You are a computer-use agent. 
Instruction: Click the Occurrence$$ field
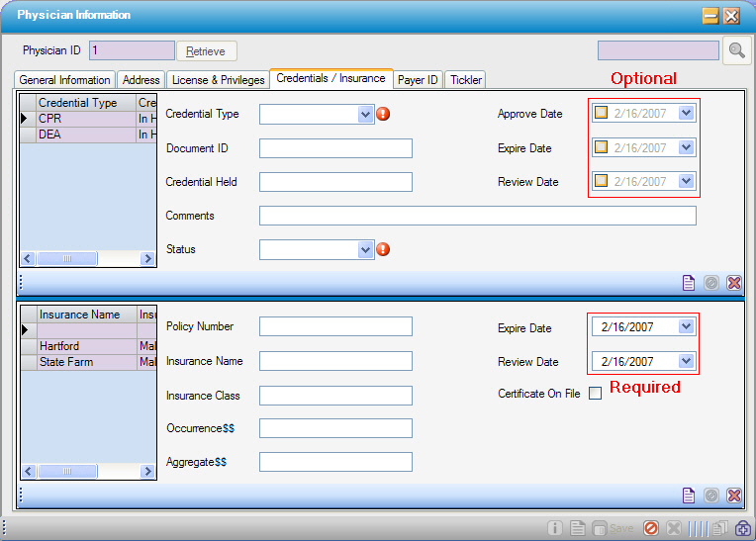pyautogui.click(x=335, y=428)
